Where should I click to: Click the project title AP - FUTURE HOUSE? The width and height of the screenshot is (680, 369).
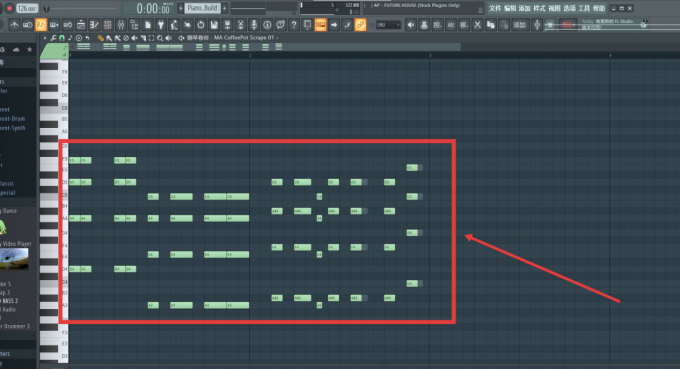pyautogui.click(x=417, y=6)
